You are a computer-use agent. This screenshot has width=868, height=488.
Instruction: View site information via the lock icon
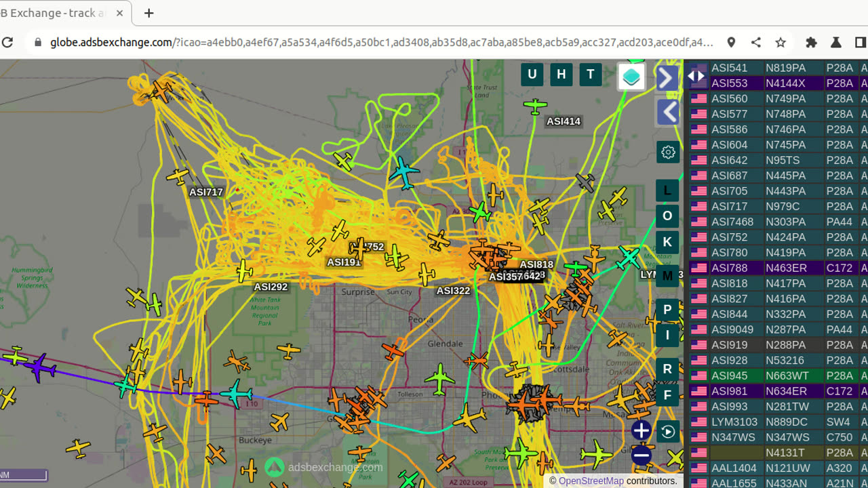37,42
